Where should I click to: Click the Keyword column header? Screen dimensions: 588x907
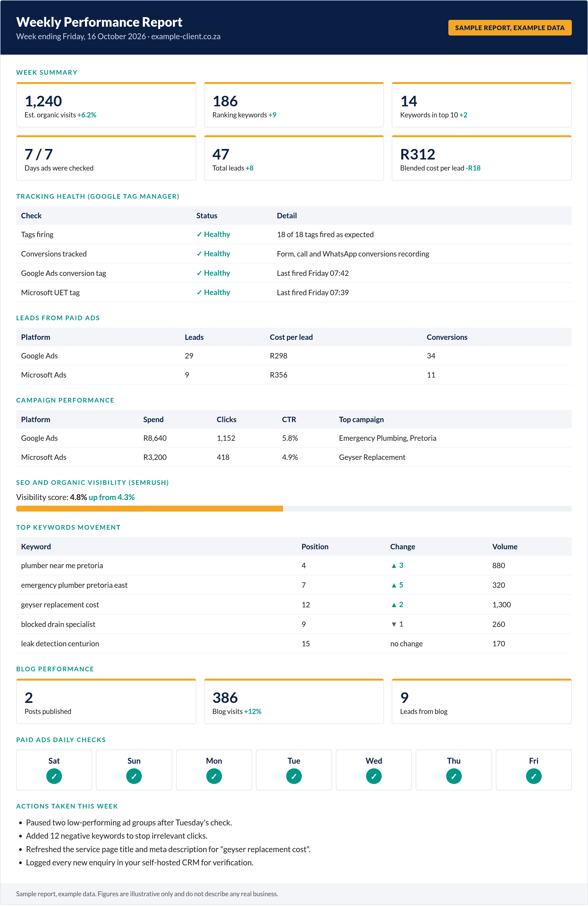[36, 547]
